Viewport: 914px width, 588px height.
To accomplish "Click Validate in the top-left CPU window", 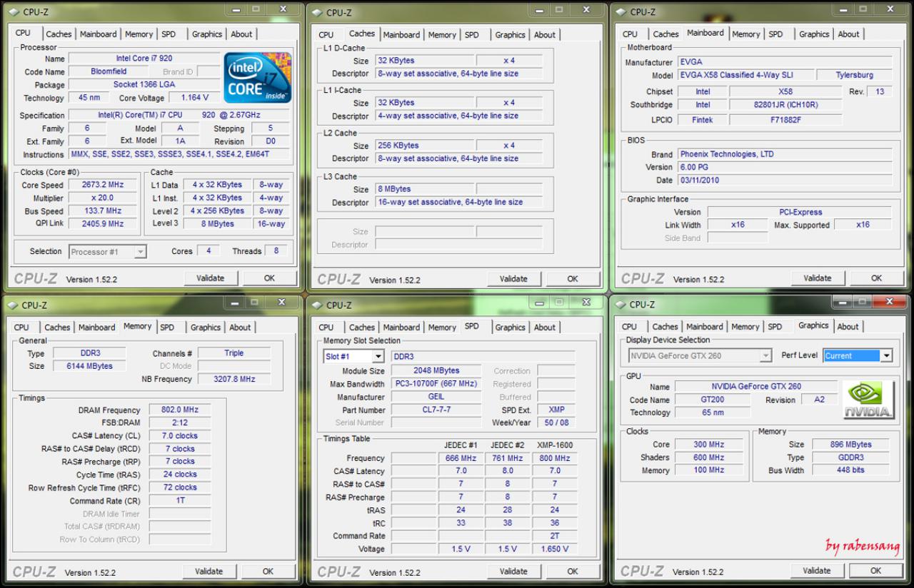I will coord(210,278).
